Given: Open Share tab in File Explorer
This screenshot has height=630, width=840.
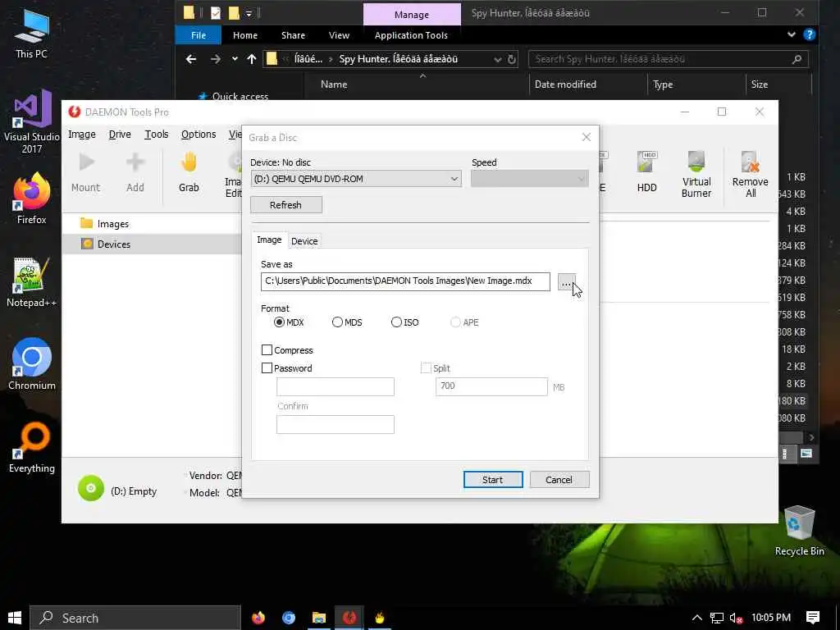Looking at the screenshot, I should tap(293, 34).
